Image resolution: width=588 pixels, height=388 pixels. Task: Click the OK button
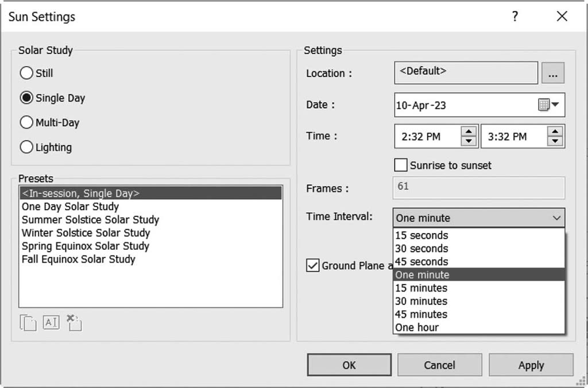(x=349, y=365)
